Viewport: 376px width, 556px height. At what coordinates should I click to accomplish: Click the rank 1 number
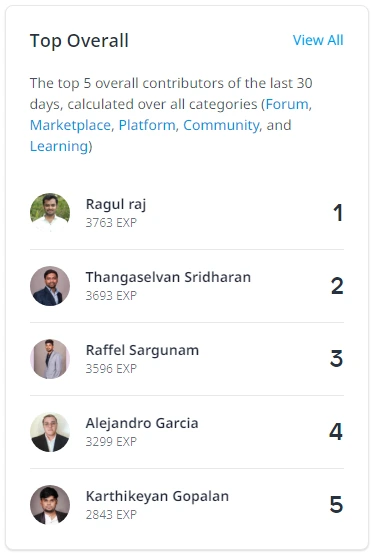[x=338, y=213]
